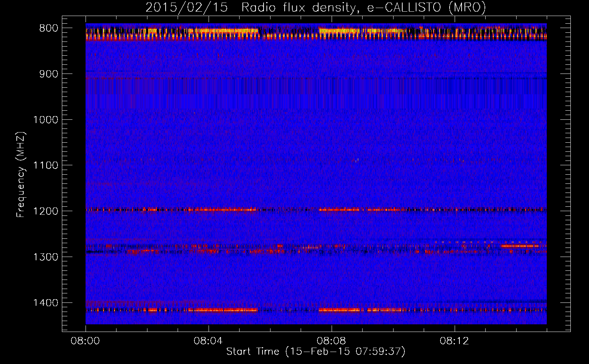Click the 1200 frequency tick label
Screen dimensions: 589x364
click(46, 211)
